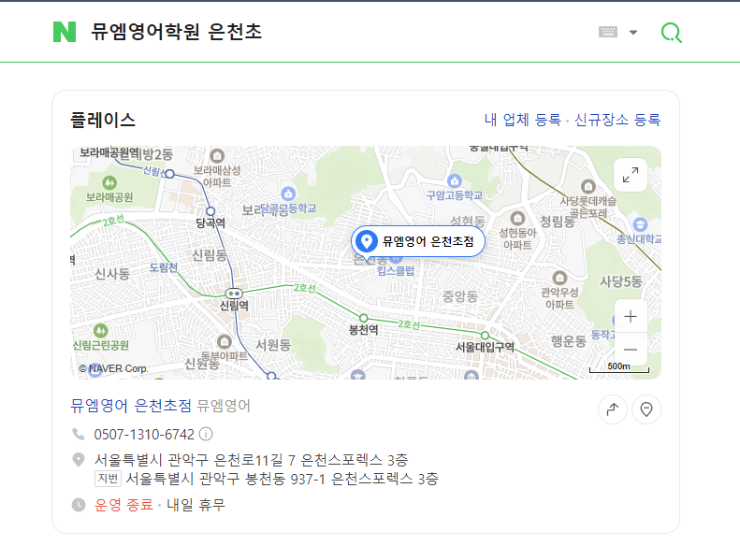Click the 사당롯데캐슬 골든포레 icon on map
Screen dimensions: 740x560
(x=588, y=186)
